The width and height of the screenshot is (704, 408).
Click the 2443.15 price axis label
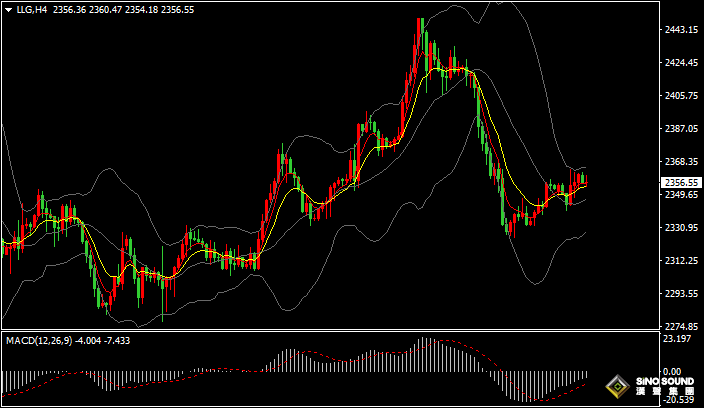point(680,30)
